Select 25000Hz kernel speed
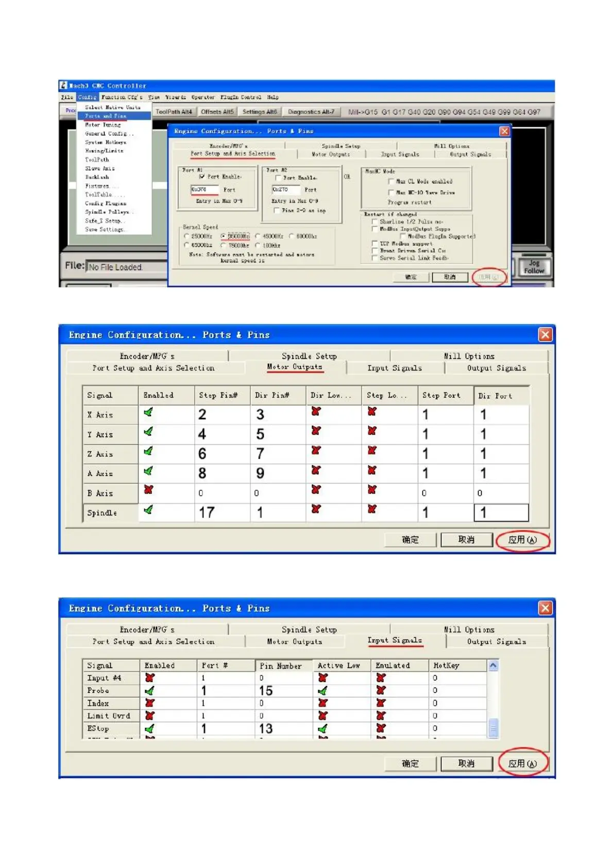 click(186, 237)
